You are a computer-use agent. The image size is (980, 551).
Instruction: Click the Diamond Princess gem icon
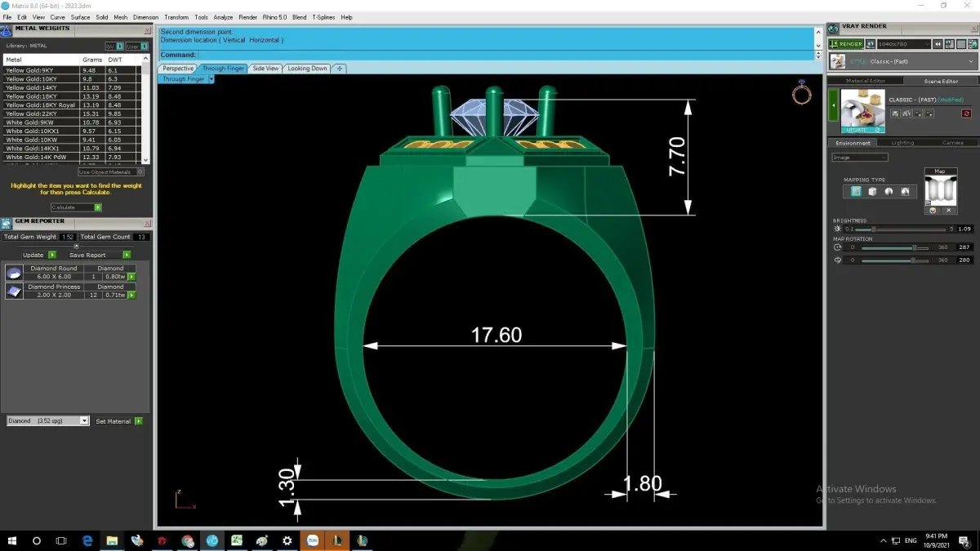point(14,291)
